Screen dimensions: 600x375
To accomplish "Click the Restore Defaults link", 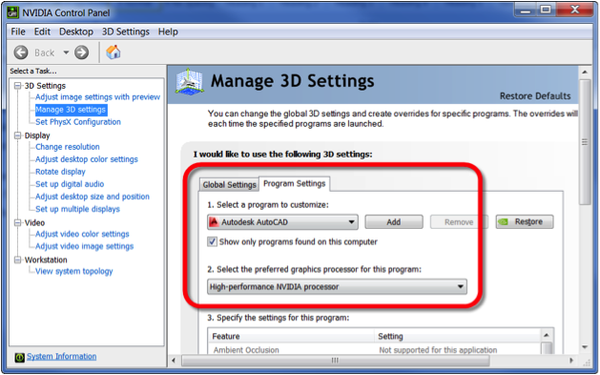I will coord(535,96).
